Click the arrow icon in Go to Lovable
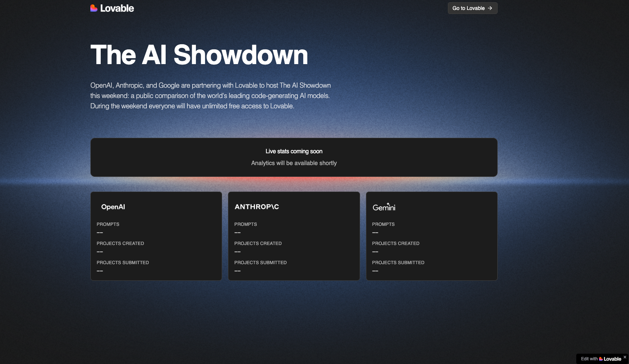 490,8
